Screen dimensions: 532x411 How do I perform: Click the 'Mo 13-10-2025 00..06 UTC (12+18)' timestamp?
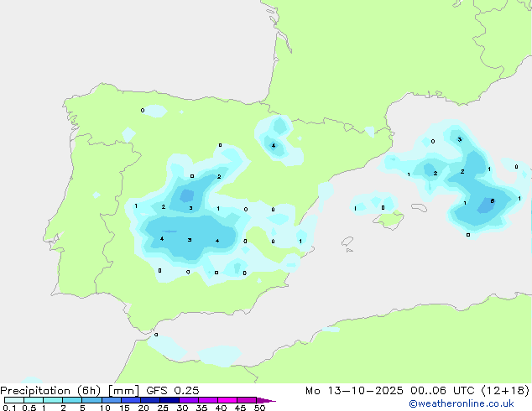417,391
